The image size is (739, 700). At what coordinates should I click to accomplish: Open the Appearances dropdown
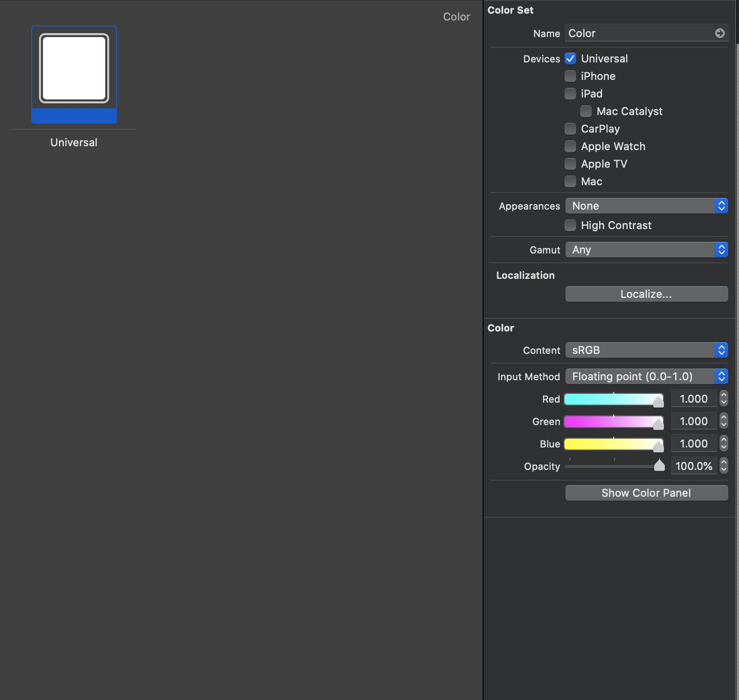(x=646, y=206)
